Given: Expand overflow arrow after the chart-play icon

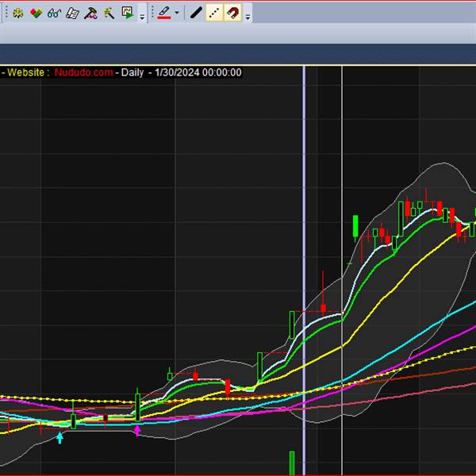Looking at the screenshot, I should [x=142, y=17].
